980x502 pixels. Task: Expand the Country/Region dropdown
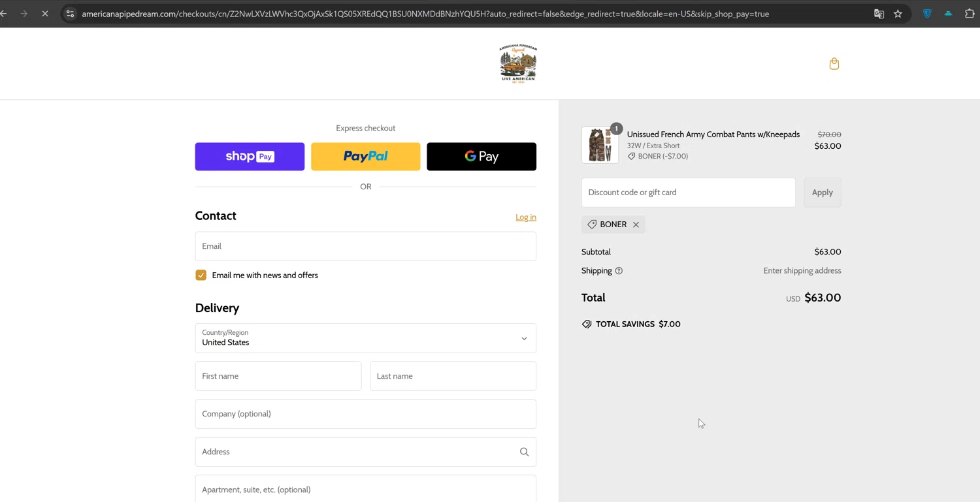click(365, 338)
